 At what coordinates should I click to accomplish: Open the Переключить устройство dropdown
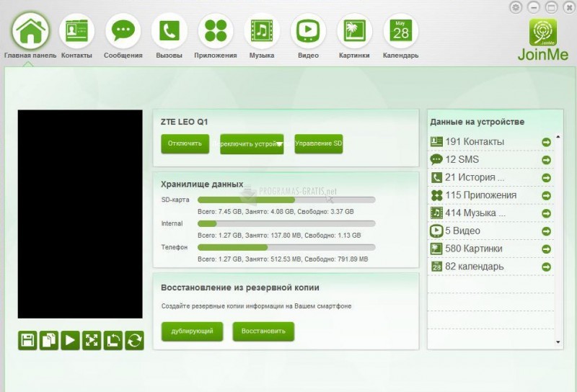252,144
